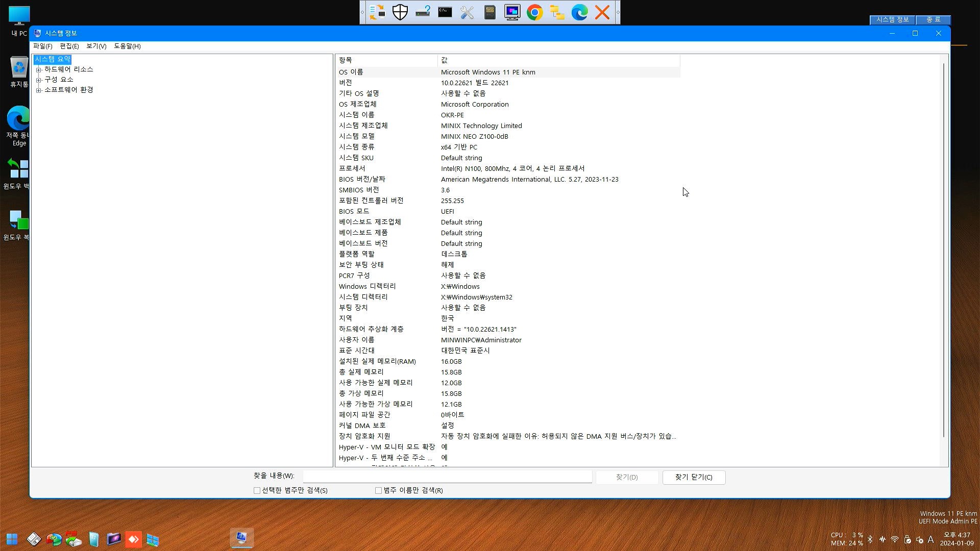Select the 프로세서 row
The image size is (980, 551).
pyautogui.click(x=508, y=168)
